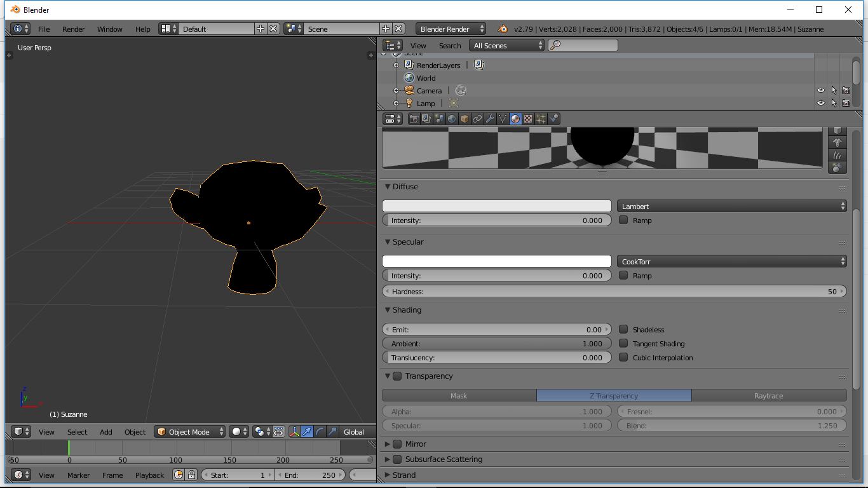Open the Texture properties tab
868x488 pixels.
pyautogui.click(x=528, y=119)
